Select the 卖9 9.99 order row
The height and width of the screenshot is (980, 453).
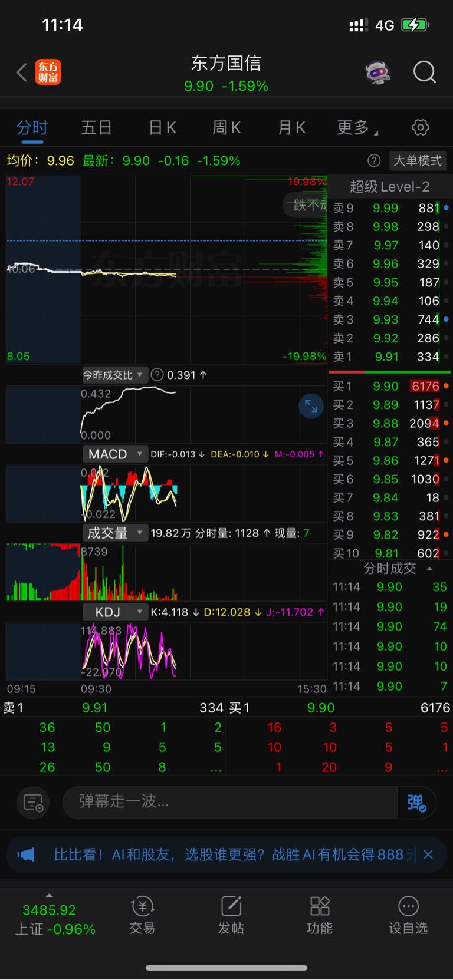point(390,208)
